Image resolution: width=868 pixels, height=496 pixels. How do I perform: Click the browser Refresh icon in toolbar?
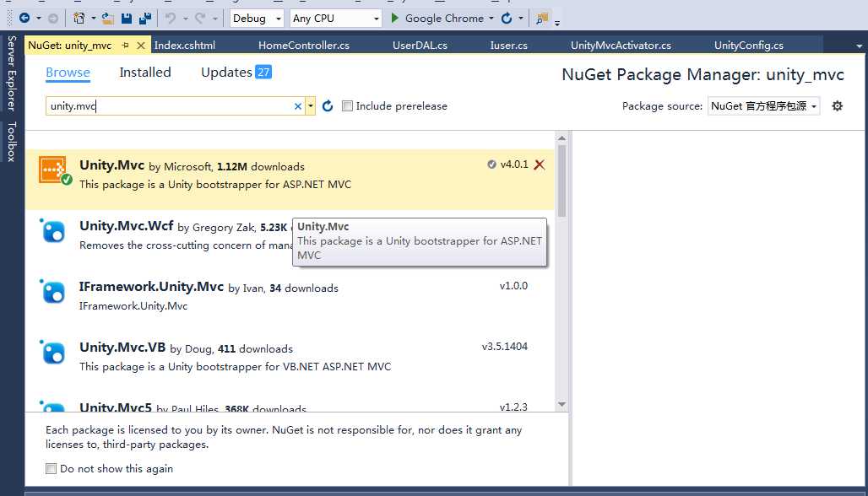click(x=507, y=19)
